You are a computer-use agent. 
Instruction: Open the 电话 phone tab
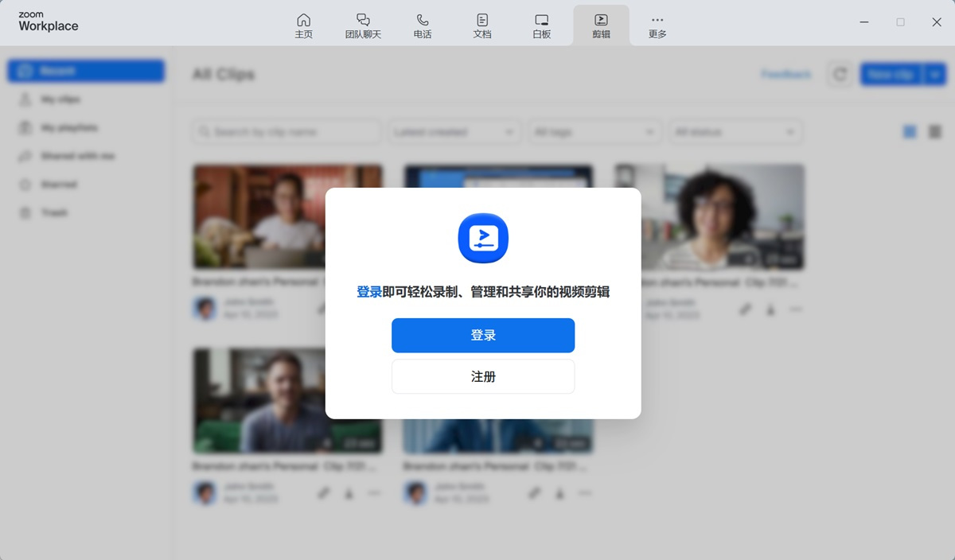point(423,25)
